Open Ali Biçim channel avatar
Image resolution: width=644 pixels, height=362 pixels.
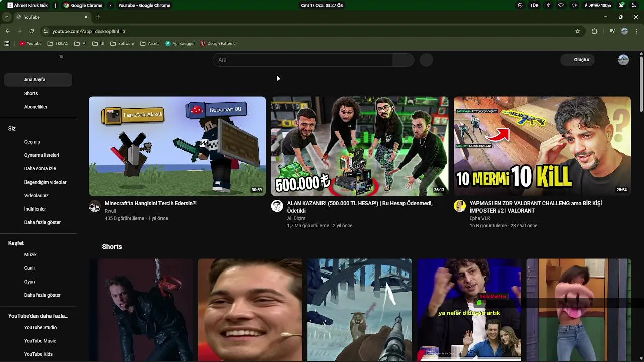pos(277,206)
